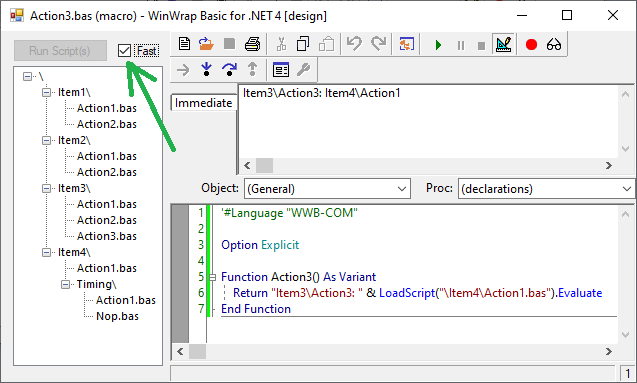Select Action3.bas under Item3
Image resolution: width=637 pixels, height=383 pixels.
click(x=106, y=236)
